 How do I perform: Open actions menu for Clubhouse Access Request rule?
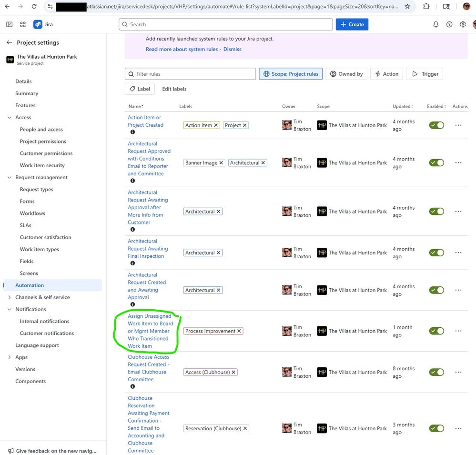(x=458, y=372)
